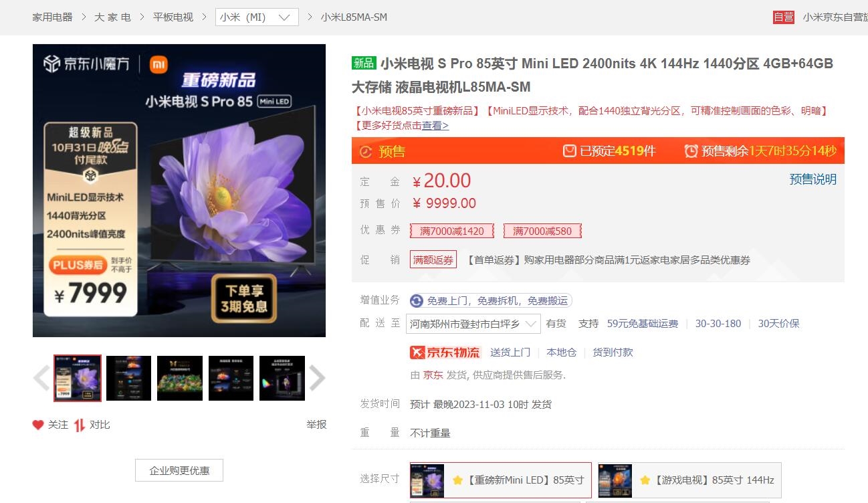The height and width of the screenshot is (503, 868).
Task: Go to 平板电视 breadcrumb
Action: (x=173, y=17)
